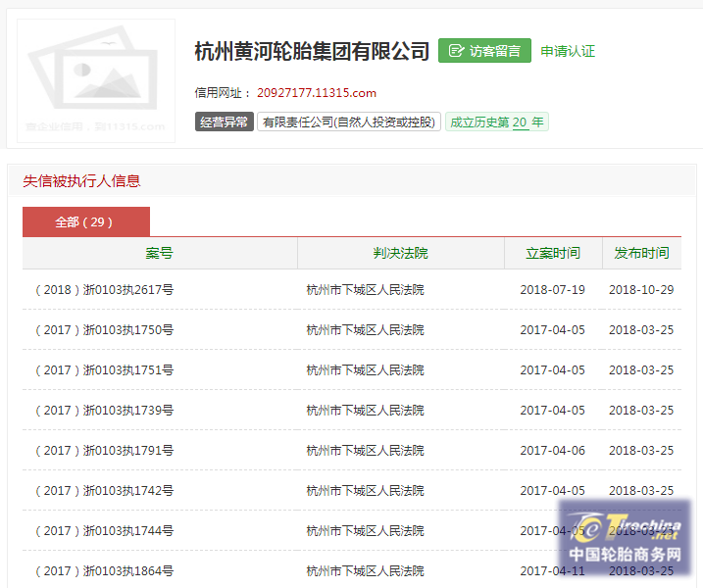
Task: Click case (2017)浙0103执1742号
Action: coord(104,491)
